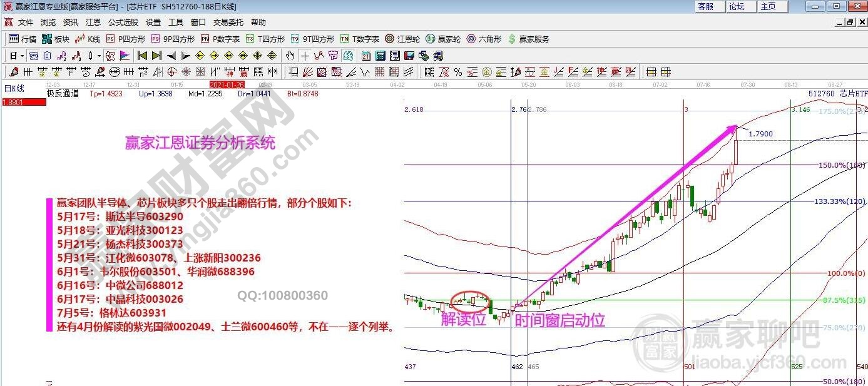Click yellow diamond left-arrow icon
The width and height of the screenshot is (868, 386).
[200, 56]
